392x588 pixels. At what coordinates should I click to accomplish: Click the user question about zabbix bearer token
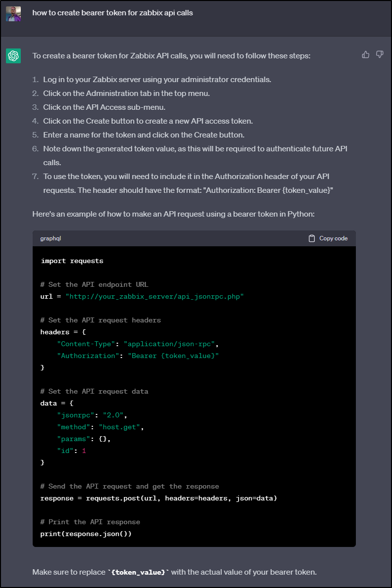click(113, 13)
